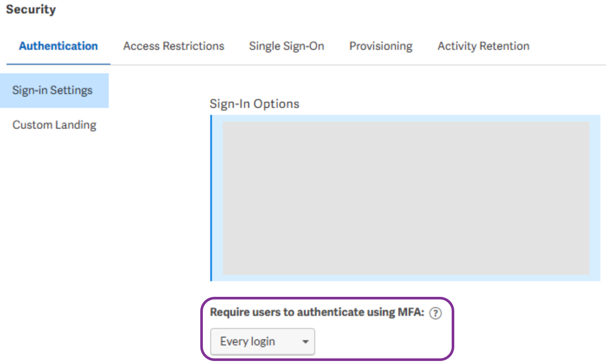Open the Activity Retention tab
606x364 pixels.
483,46
